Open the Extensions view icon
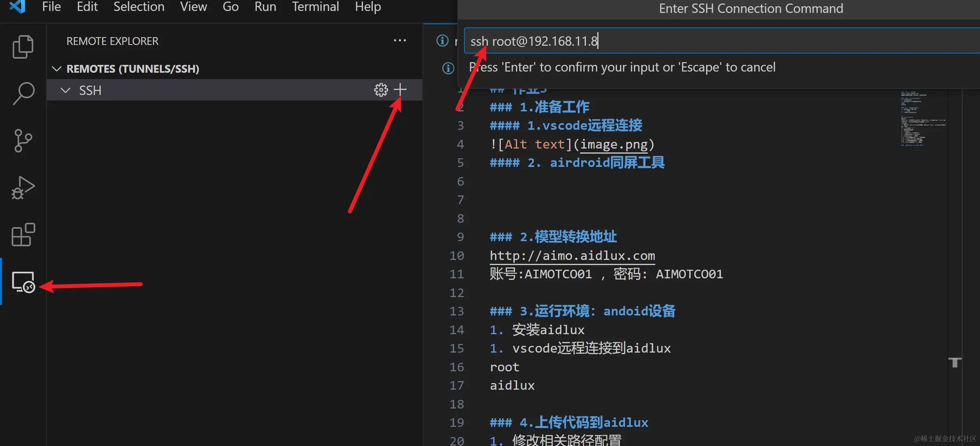Viewport: 980px width, 446px height. 23,235
